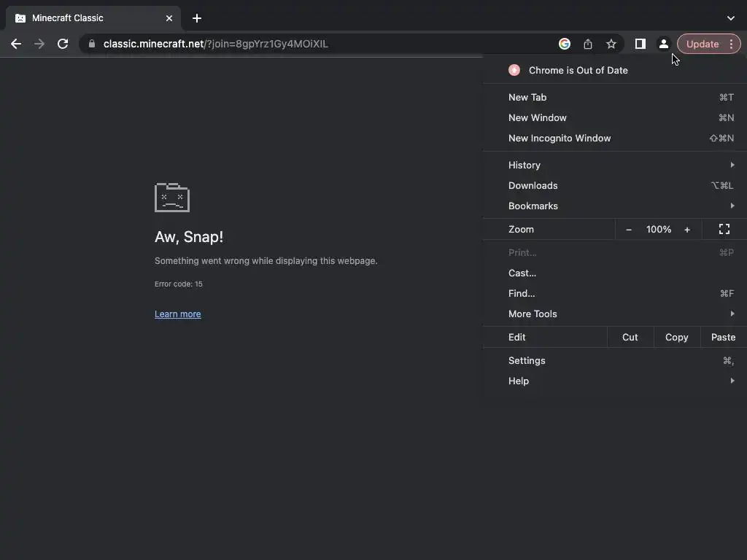The width and height of the screenshot is (747, 560).
Task: Click the red out-of-date warning icon
Action: tap(514, 70)
